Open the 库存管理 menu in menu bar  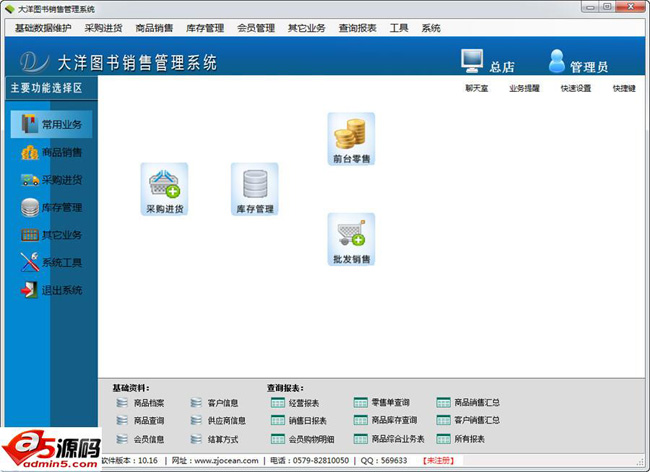point(205,28)
